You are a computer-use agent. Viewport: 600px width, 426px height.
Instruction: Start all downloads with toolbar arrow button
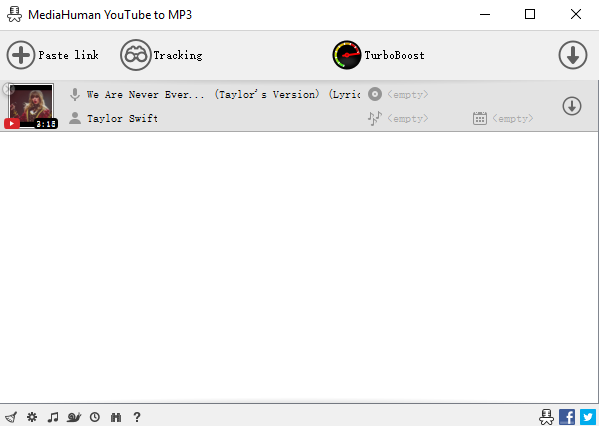click(x=572, y=55)
